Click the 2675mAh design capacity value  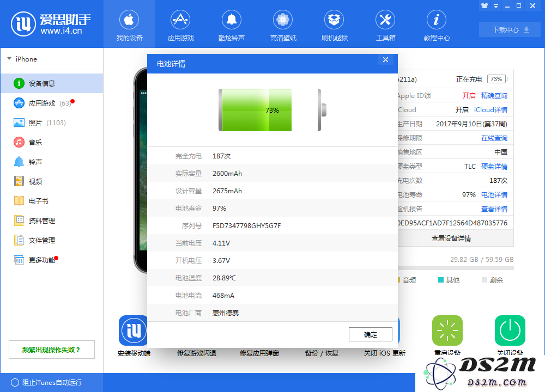point(227,191)
